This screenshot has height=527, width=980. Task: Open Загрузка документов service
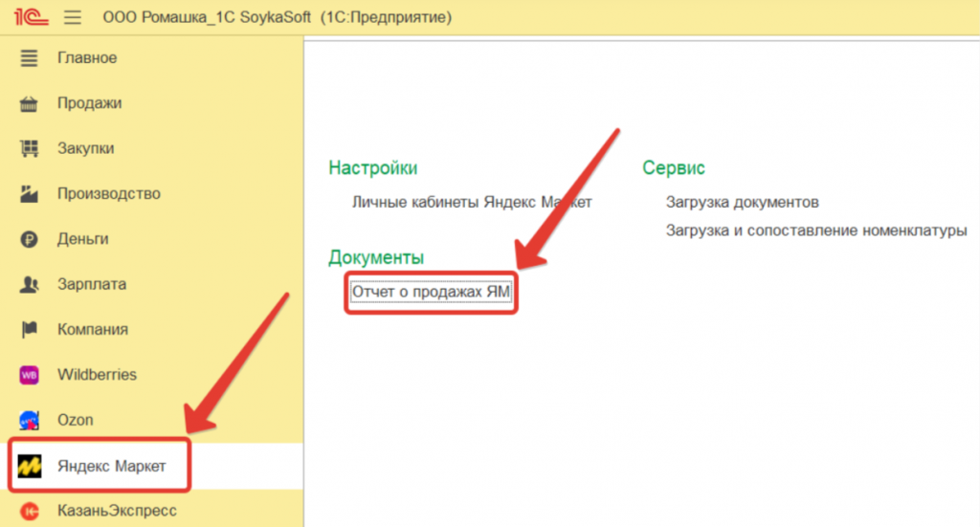[742, 202]
